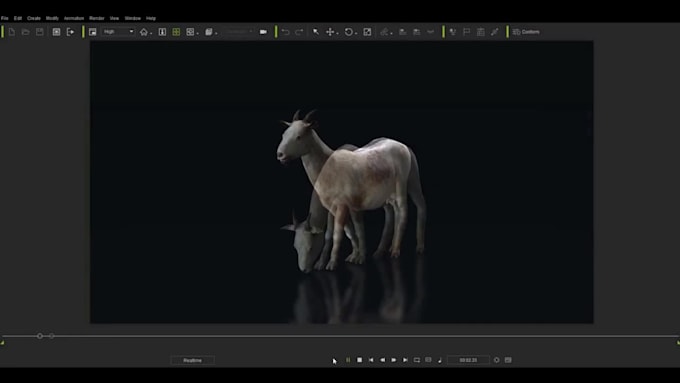
Task: Click the Redo arrow icon
Action: tap(299, 32)
